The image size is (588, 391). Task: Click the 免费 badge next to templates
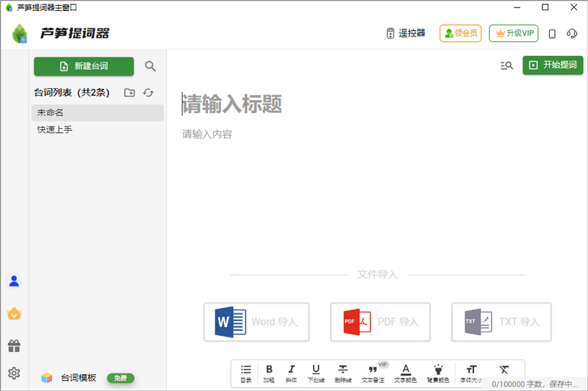121,379
